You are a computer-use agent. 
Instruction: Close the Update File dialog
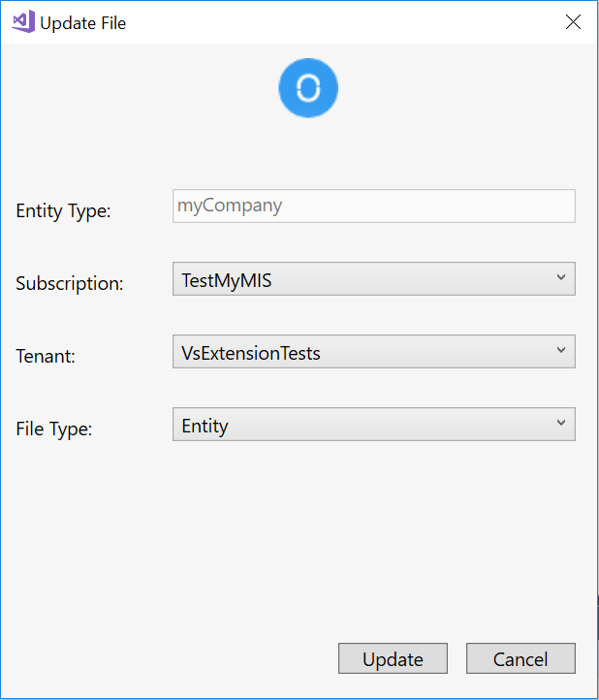pos(573,22)
